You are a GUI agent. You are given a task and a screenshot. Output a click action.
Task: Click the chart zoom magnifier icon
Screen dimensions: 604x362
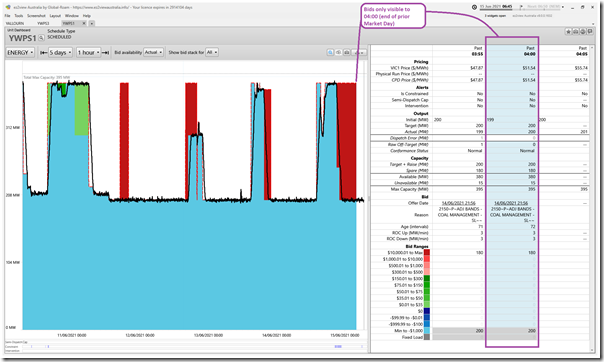[330, 52]
